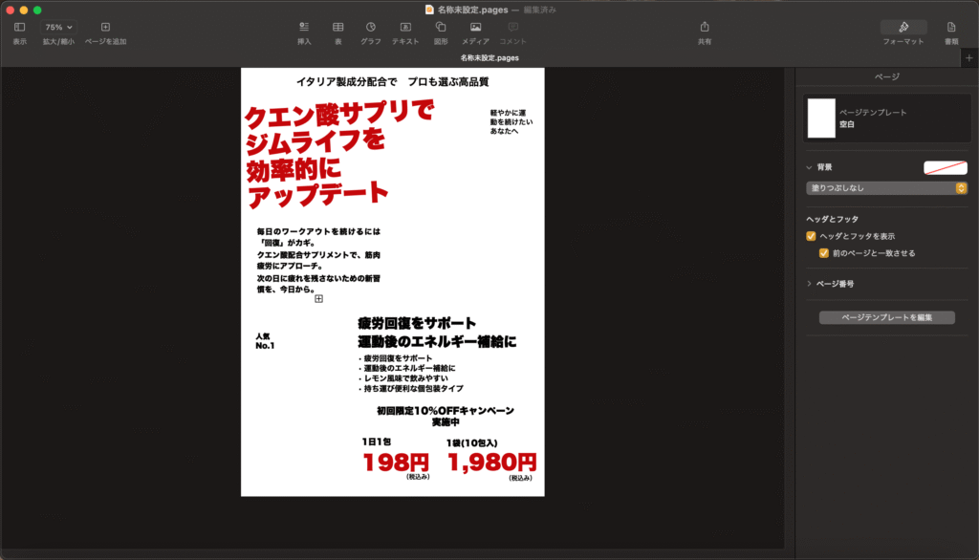Viewport: 979px width, 560px height.
Task: Click ページテンプレートを編集 button
Action: click(886, 317)
